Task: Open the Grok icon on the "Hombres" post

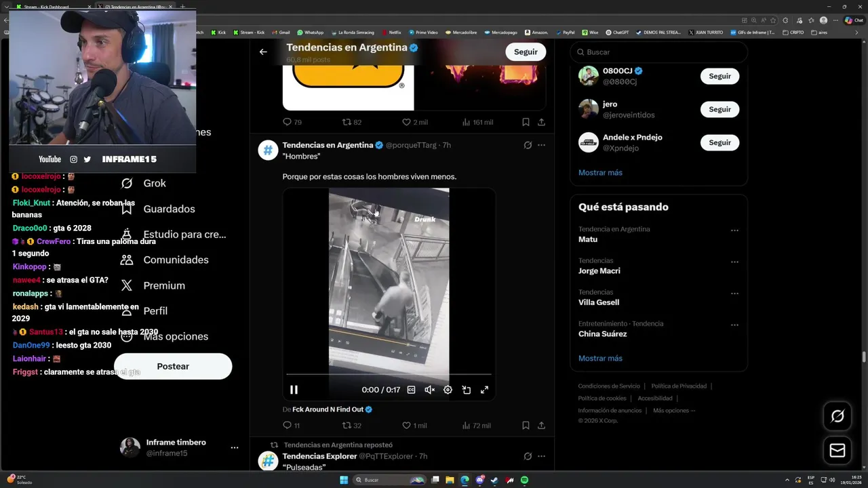Action: tap(528, 145)
